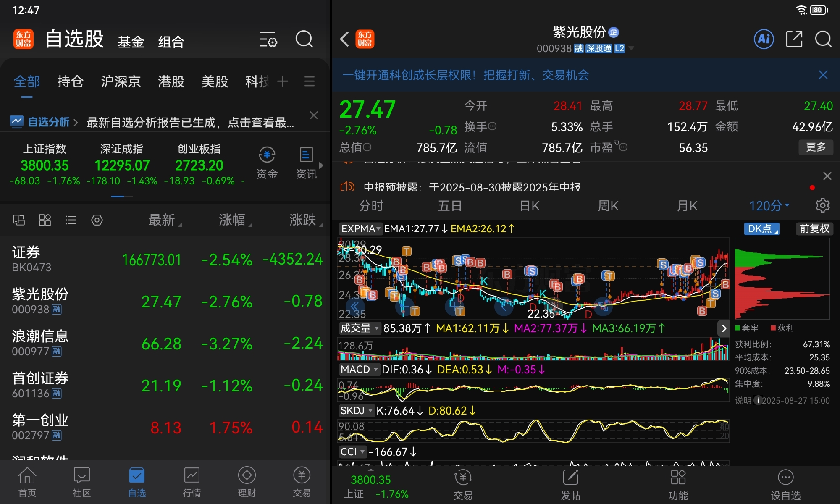Switch to 美股 tab
The width and height of the screenshot is (840, 504).
215,81
